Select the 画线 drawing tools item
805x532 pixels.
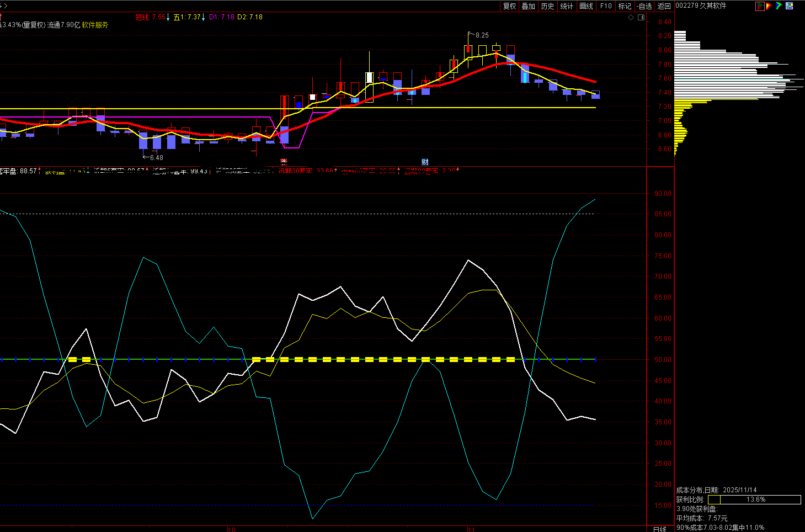586,6
